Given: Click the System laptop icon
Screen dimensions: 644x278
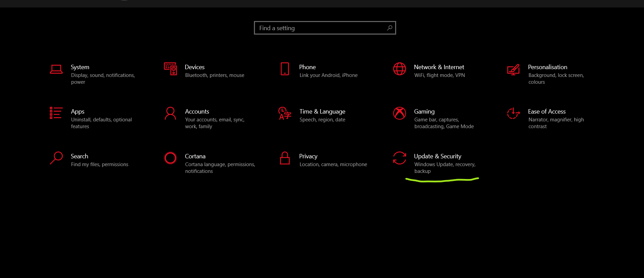Looking at the screenshot, I should point(56,69).
